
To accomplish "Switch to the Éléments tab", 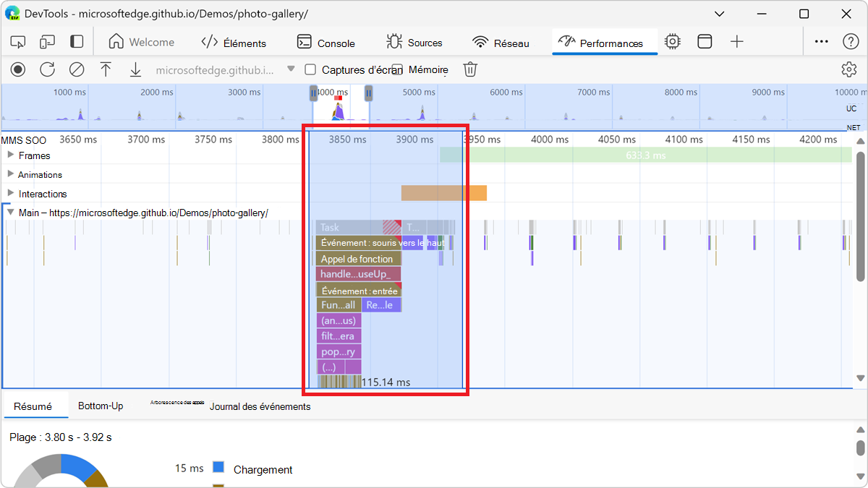I will tap(234, 43).
